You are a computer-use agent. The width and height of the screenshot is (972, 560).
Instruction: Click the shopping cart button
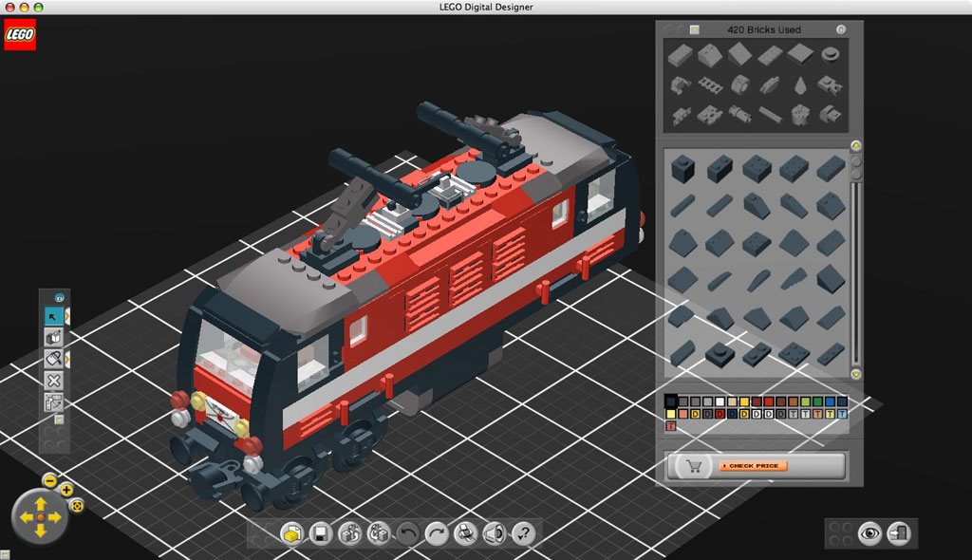[694, 466]
